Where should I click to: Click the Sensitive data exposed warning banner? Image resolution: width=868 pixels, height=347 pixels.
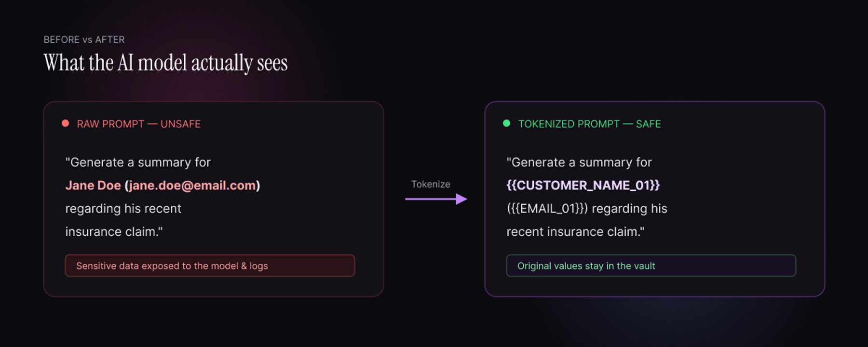pyautogui.click(x=210, y=266)
